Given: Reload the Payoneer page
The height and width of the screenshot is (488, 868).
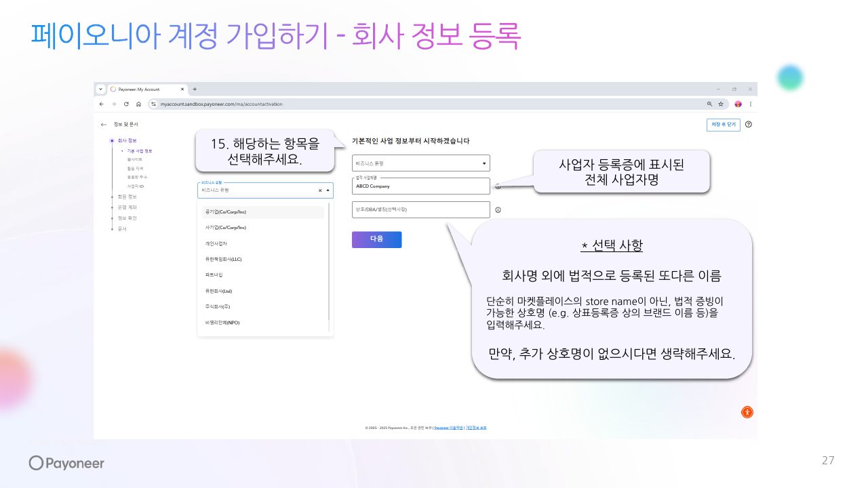Looking at the screenshot, I should click(126, 104).
